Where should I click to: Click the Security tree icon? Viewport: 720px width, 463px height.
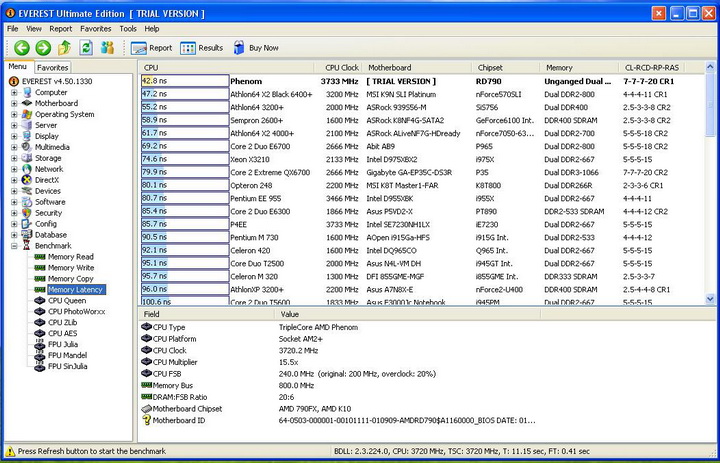pos(27,213)
